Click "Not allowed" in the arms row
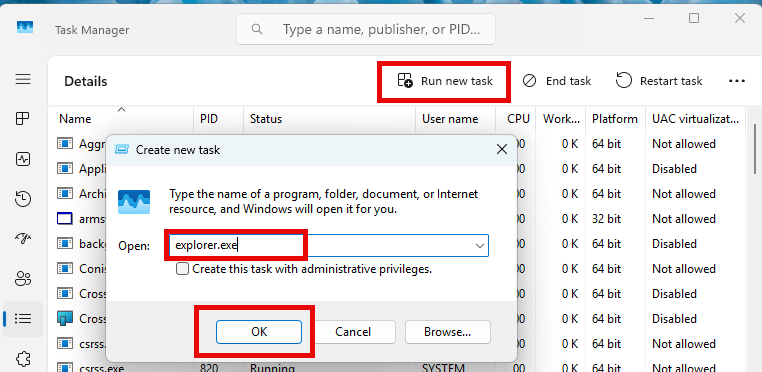Screen dimensions: 762x372 684,219
